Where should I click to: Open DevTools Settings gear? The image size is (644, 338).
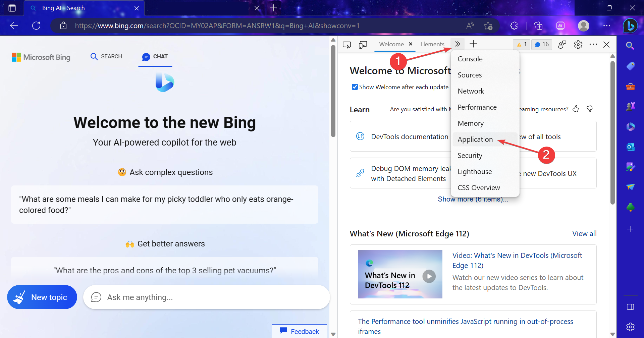(x=578, y=45)
